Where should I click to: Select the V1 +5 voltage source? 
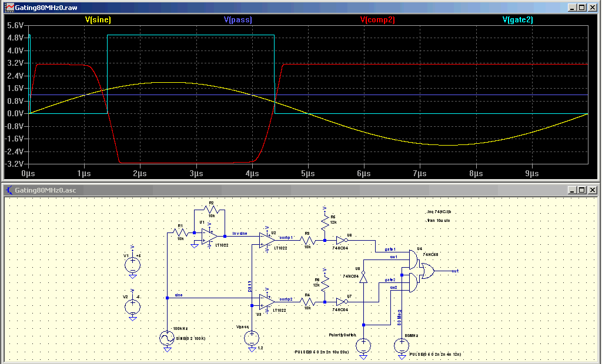click(132, 265)
